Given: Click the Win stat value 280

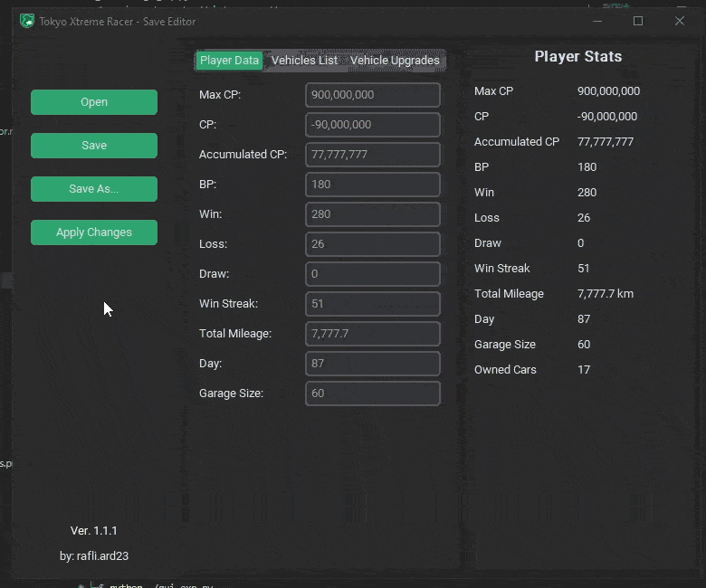Looking at the screenshot, I should tap(587, 193).
